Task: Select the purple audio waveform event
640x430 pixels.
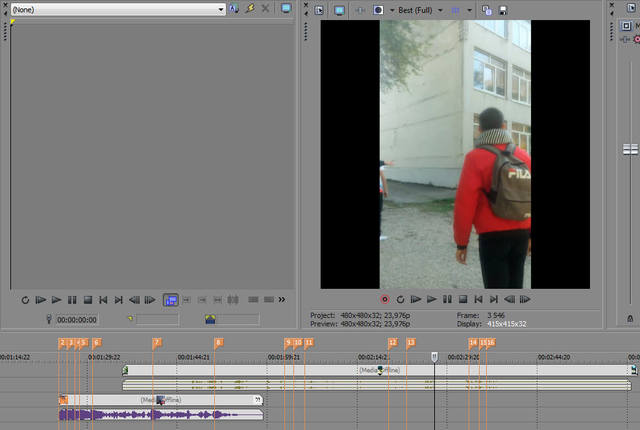Action: pos(161,415)
